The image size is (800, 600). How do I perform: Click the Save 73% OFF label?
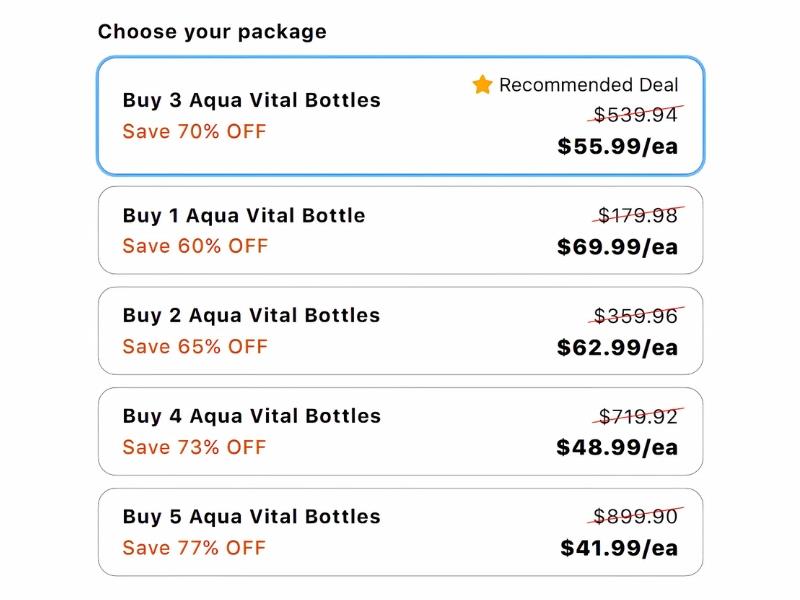click(x=195, y=447)
